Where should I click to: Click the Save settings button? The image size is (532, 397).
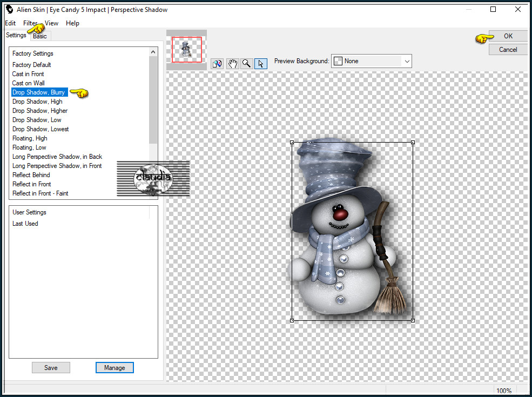click(x=51, y=367)
